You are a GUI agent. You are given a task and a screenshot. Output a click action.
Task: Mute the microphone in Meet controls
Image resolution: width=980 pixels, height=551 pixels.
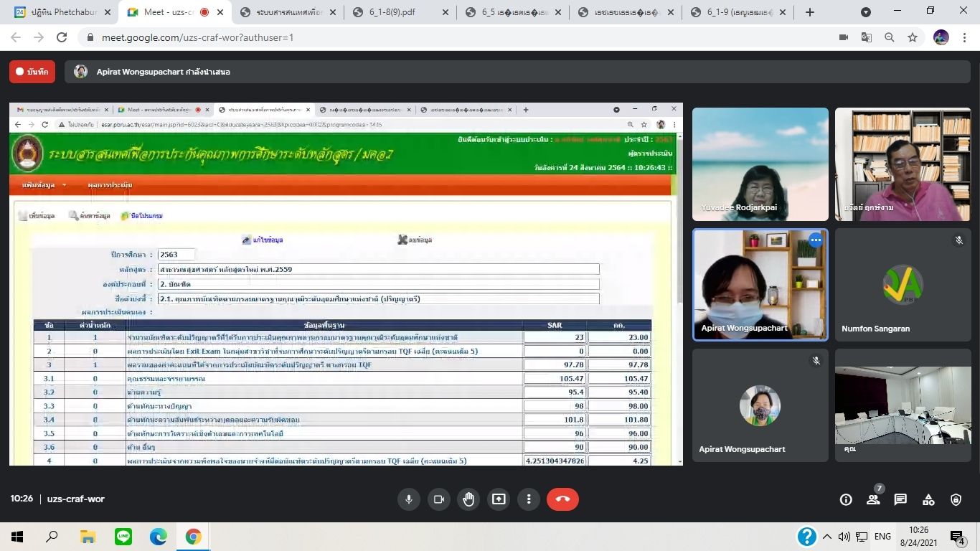(x=409, y=499)
